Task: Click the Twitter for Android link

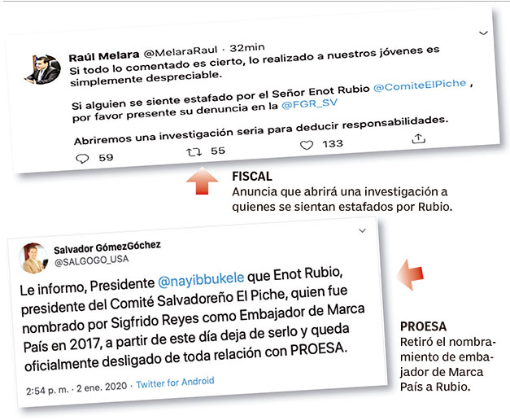Action: (x=175, y=383)
